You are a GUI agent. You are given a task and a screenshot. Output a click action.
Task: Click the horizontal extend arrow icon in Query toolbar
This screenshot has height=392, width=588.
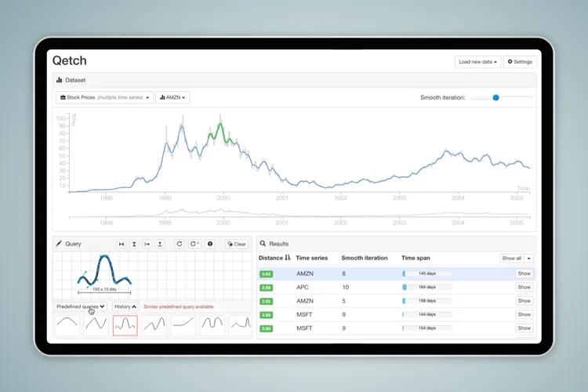pyautogui.click(x=147, y=244)
